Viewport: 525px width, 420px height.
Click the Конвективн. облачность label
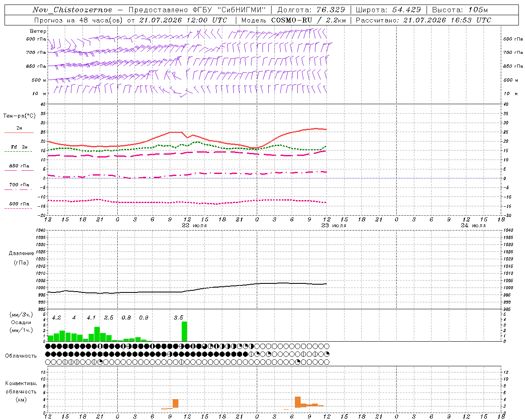tap(21, 391)
